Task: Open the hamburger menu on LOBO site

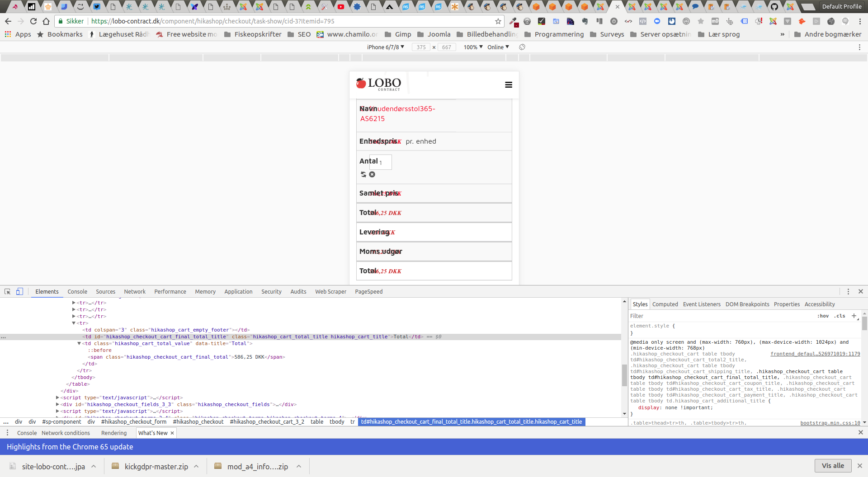Action: pyautogui.click(x=509, y=85)
